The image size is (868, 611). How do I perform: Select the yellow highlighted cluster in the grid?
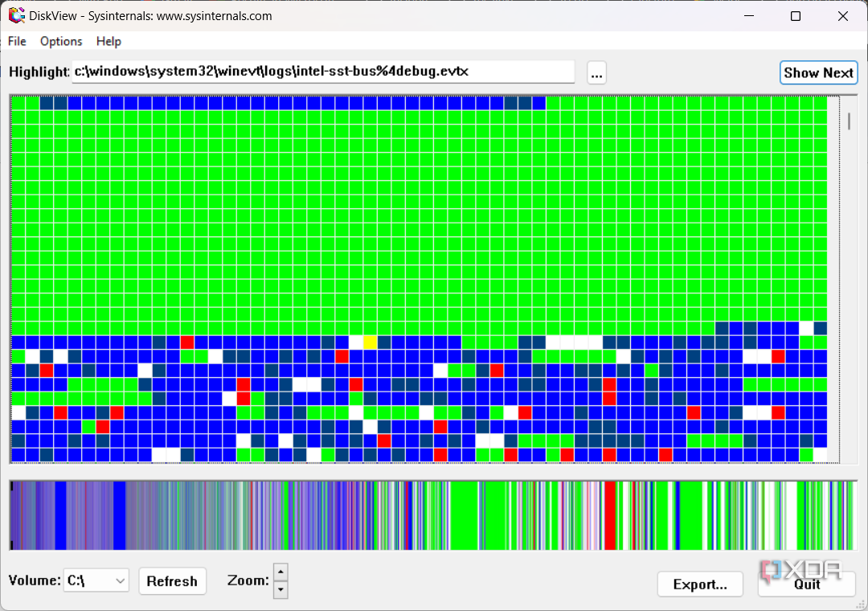pos(370,342)
